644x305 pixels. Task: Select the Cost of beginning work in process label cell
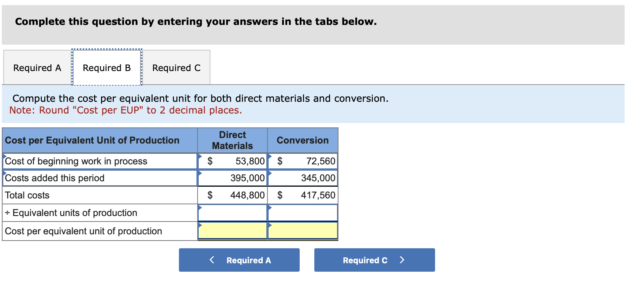(x=100, y=161)
